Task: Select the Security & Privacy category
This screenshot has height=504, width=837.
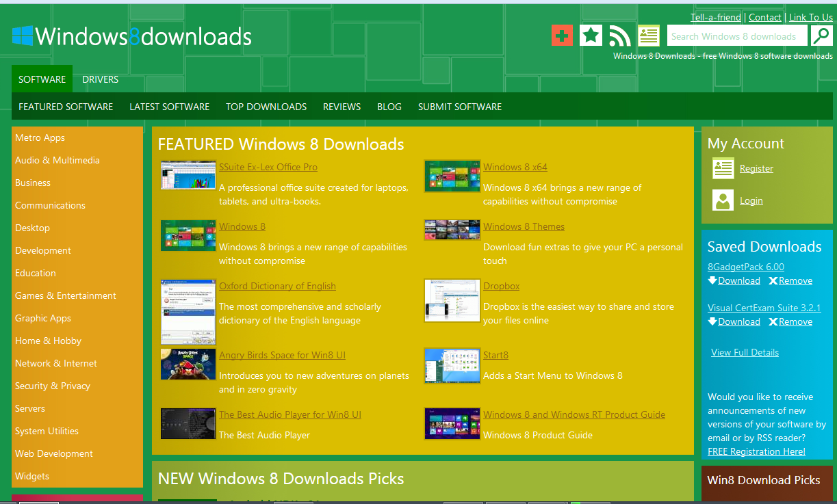Action: coord(53,386)
